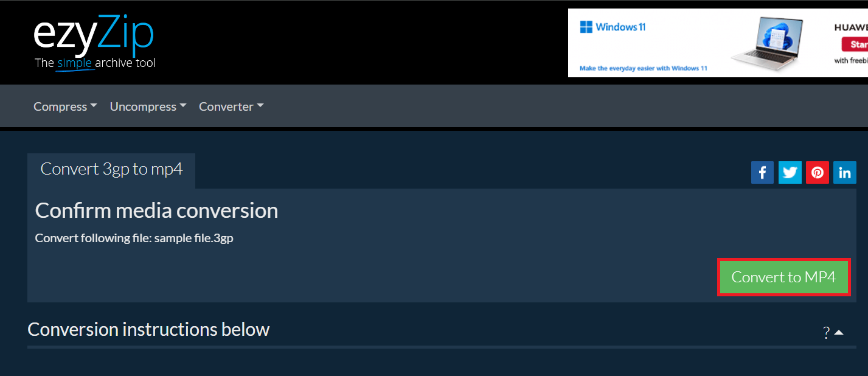
Task: Click the 'simple' link in the tagline
Action: (75, 63)
